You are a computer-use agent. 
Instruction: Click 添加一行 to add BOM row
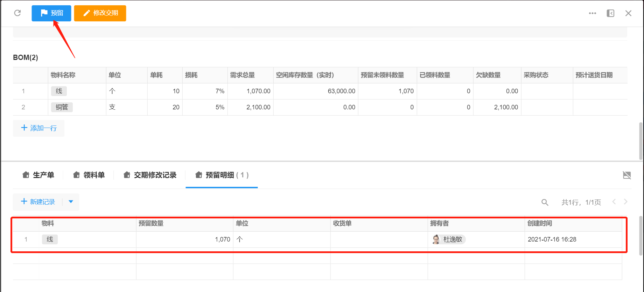click(x=38, y=128)
